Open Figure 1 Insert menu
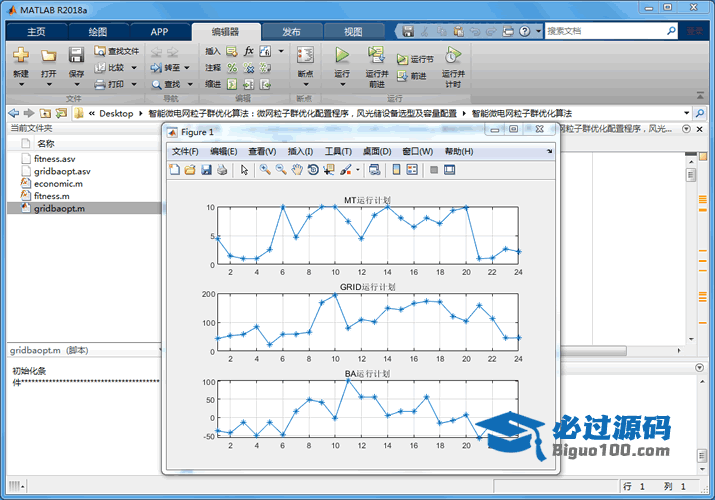This screenshot has width=715, height=500. click(300, 151)
